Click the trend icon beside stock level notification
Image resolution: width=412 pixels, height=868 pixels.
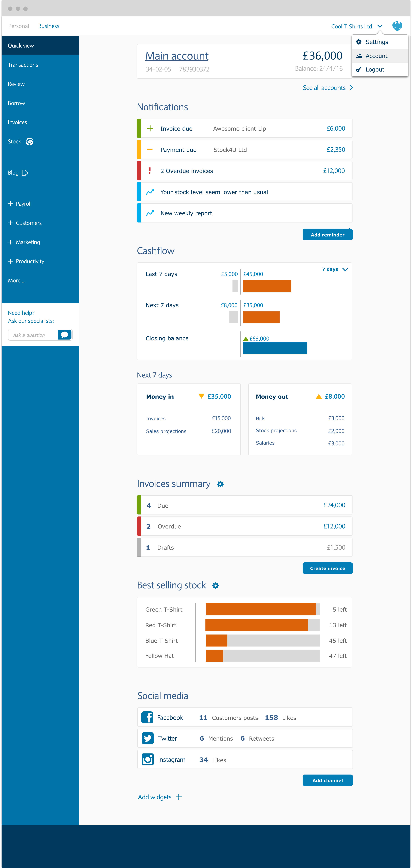(x=150, y=192)
